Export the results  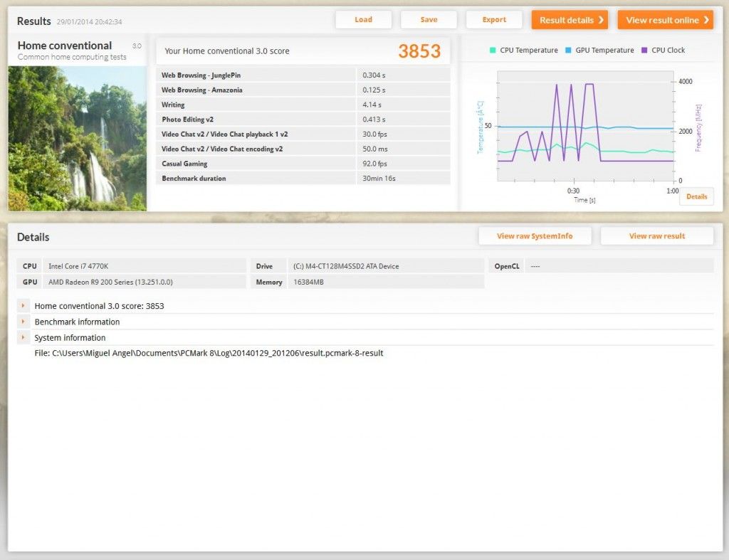tap(494, 19)
